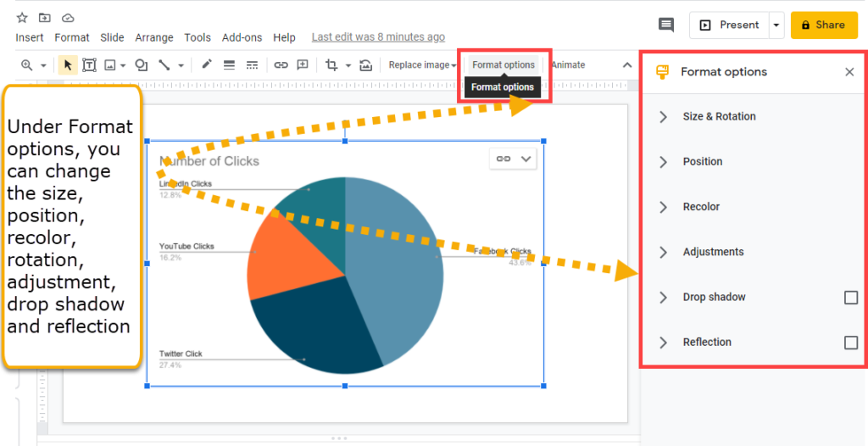Click the 'Number of Clicks' chart title
Image resolution: width=868 pixels, height=446 pixels.
209,161
